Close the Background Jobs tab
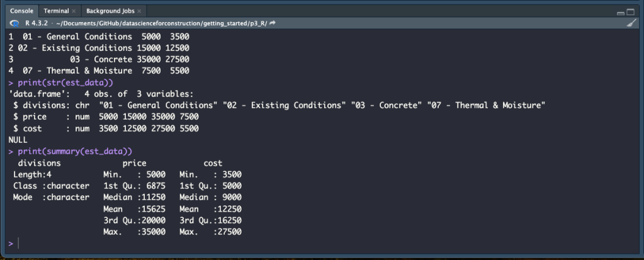The width and height of the screenshot is (644, 260). [x=138, y=12]
